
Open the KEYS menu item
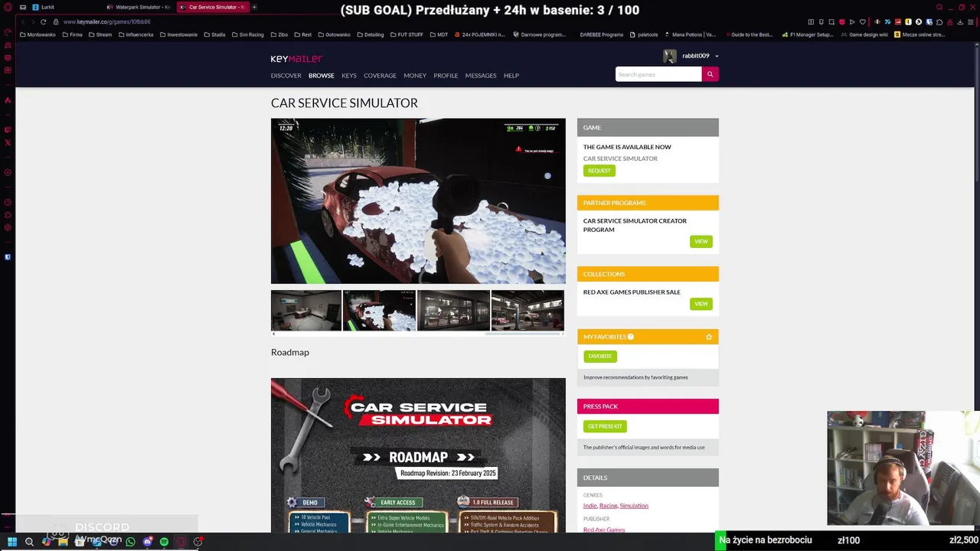click(x=348, y=76)
